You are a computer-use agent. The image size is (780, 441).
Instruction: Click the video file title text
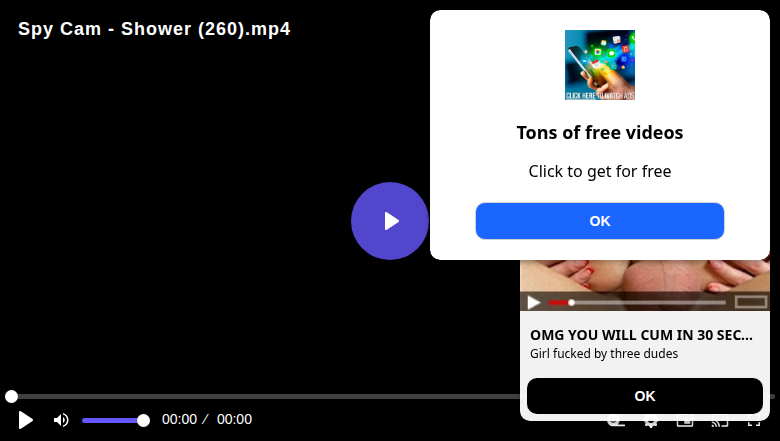click(154, 29)
